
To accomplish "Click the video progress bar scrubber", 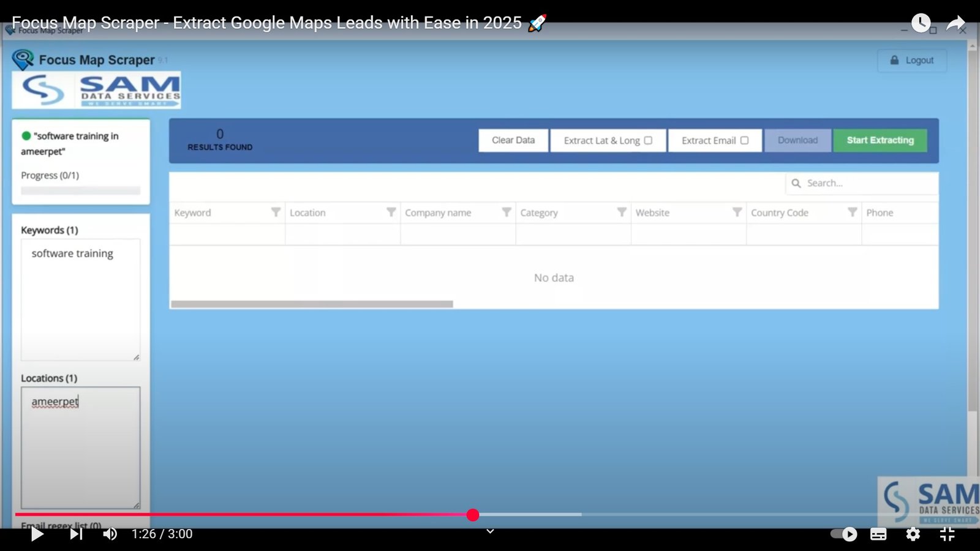I will [472, 515].
